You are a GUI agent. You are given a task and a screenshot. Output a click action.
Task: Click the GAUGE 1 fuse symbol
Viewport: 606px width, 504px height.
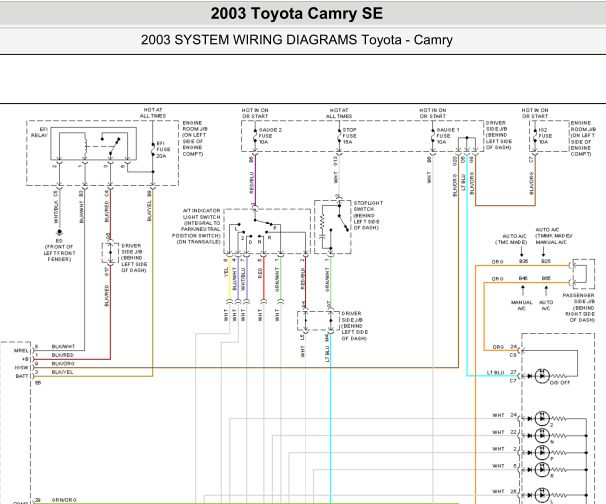[x=433, y=136]
